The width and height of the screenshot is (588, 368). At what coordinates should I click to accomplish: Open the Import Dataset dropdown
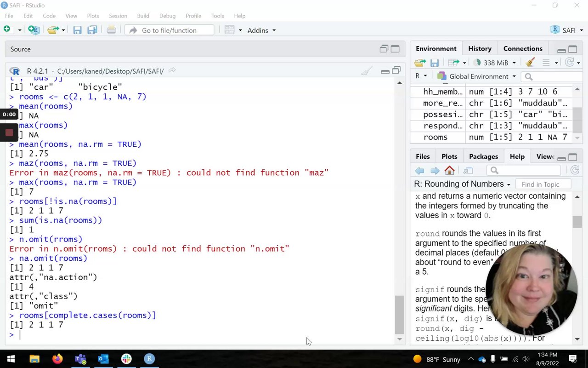(x=457, y=63)
